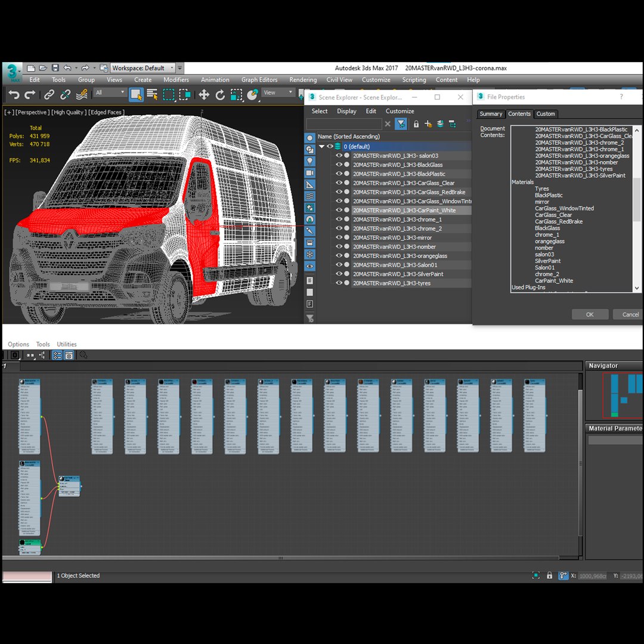Image resolution: width=644 pixels, height=644 pixels.
Task: Click the 3ds Max application logo button
Action: (x=13, y=72)
